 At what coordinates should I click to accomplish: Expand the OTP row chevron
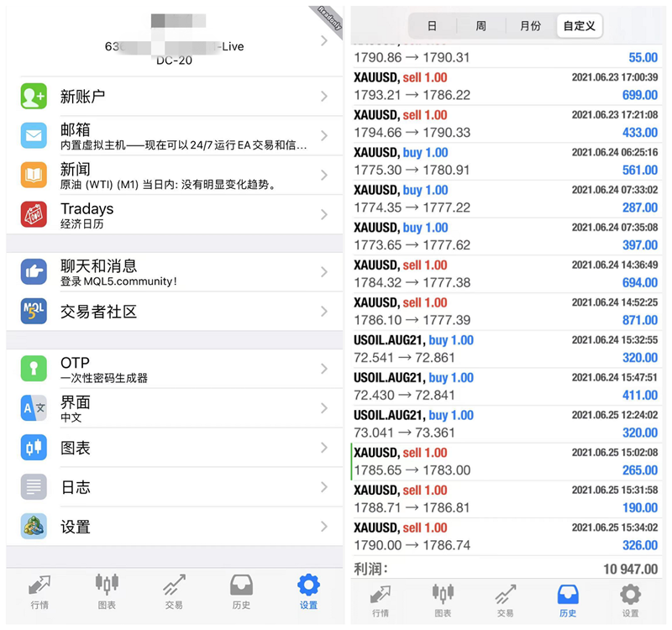[324, 369]
